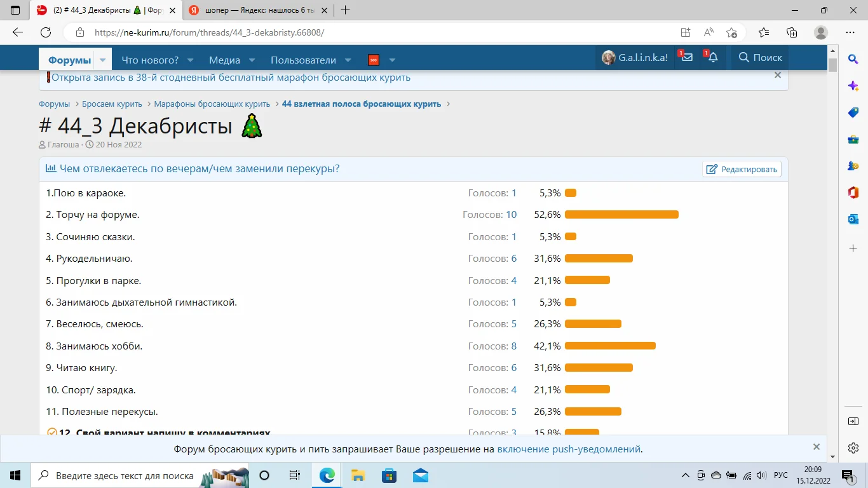Open the Microsoft 365 icon in the sidebar
This screenshot has width=868, height=488.
(x=853, y=193)
